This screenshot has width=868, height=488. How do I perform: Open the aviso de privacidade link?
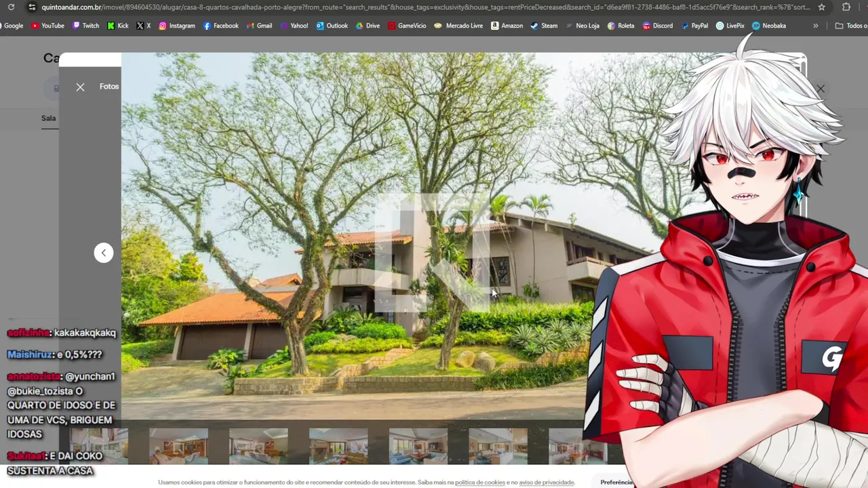pos(547,483)
